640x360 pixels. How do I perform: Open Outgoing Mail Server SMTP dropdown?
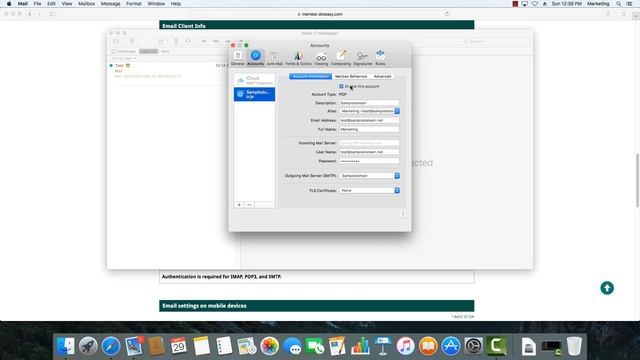(x=369, y=176)
